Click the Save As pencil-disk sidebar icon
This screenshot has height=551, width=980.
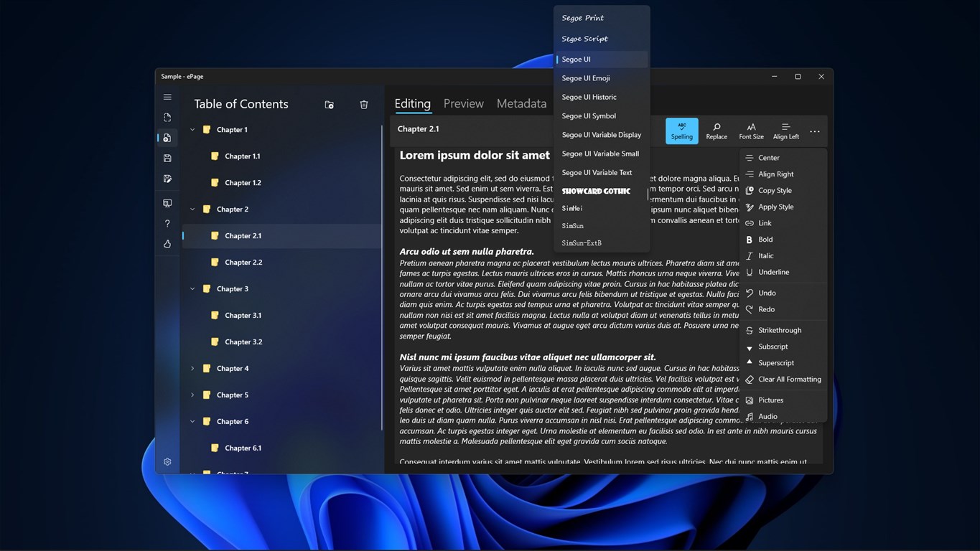tap(167, 179)
